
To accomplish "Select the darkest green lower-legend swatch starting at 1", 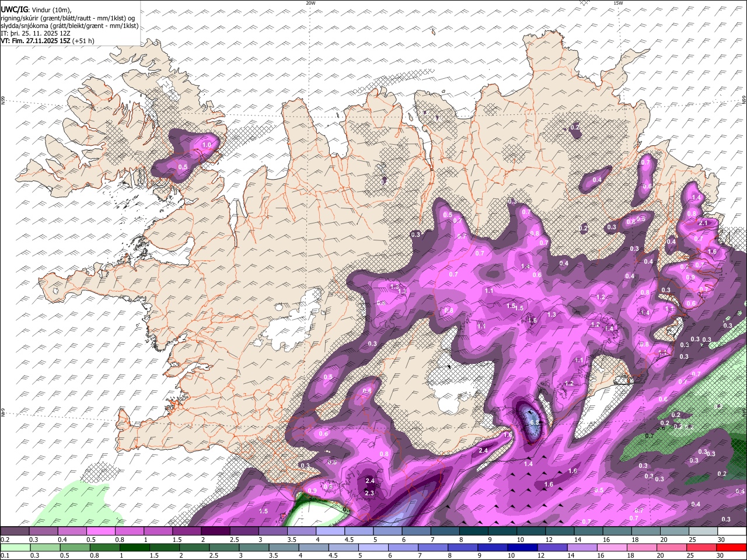I will click(135, 547).
